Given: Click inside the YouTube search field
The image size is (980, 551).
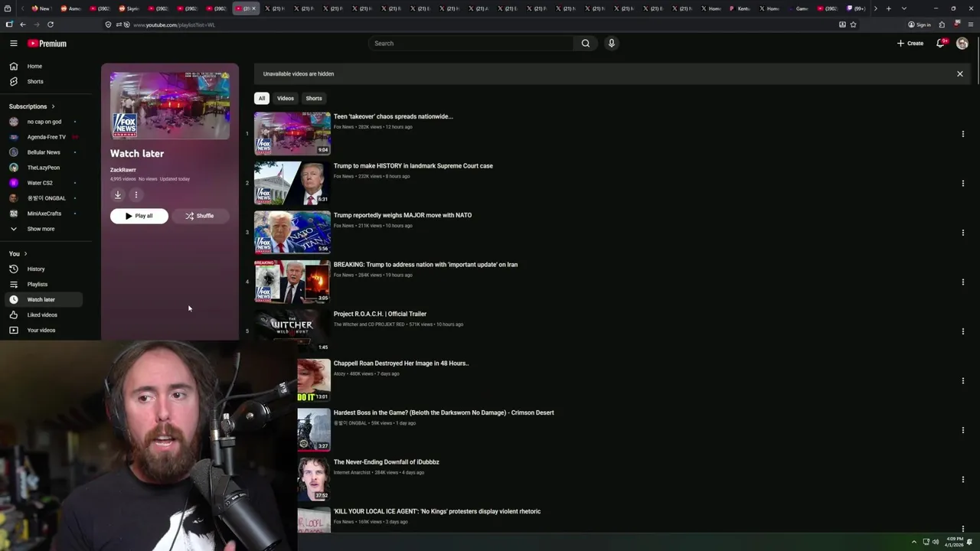Looking at the screenshot, I should [471, 44].
